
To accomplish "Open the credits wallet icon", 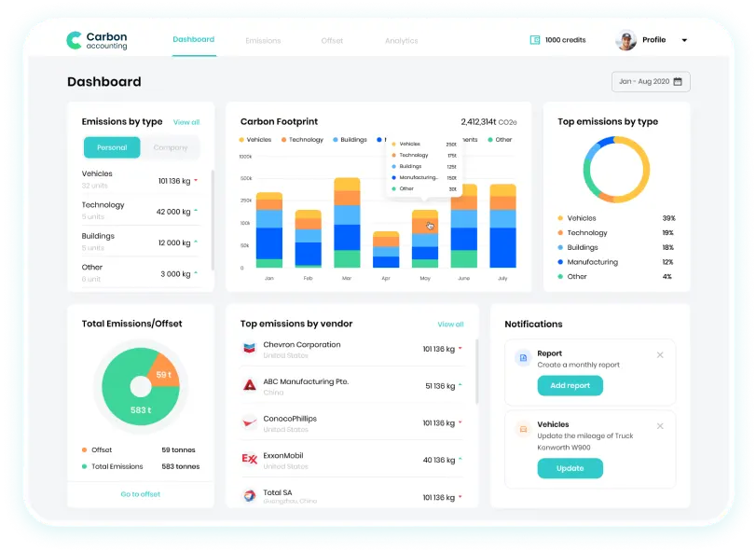I will 535,40.
